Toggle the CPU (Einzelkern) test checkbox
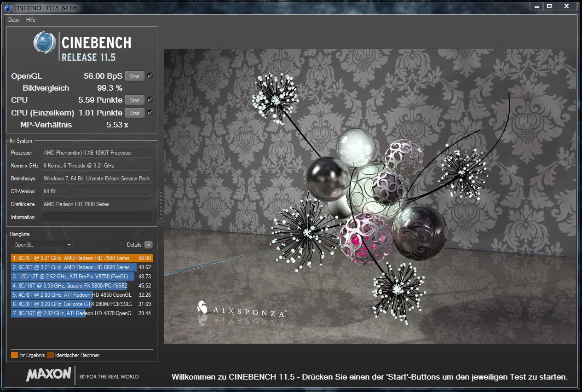The height and width of the screenshot is (392, 582). pos(150,112)
